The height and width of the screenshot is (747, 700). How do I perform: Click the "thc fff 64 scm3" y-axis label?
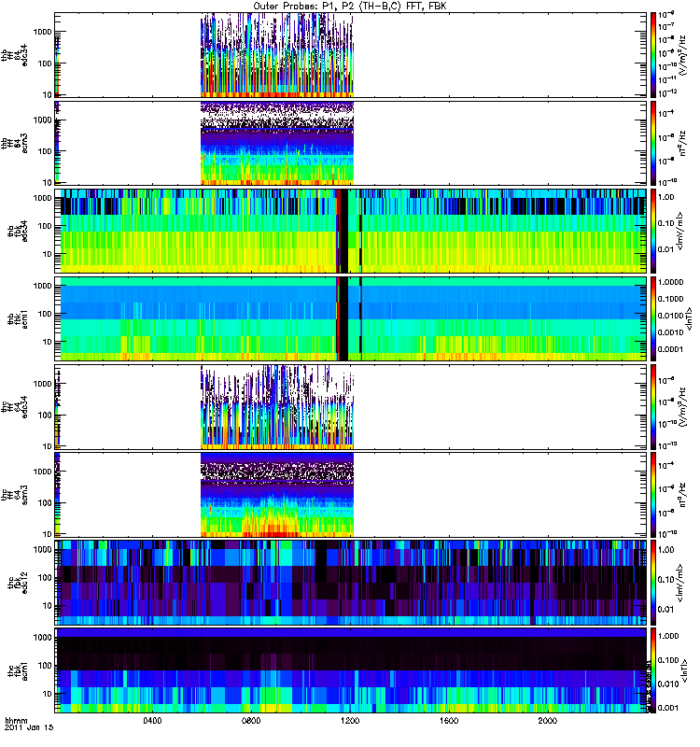[x=14, y=495]
